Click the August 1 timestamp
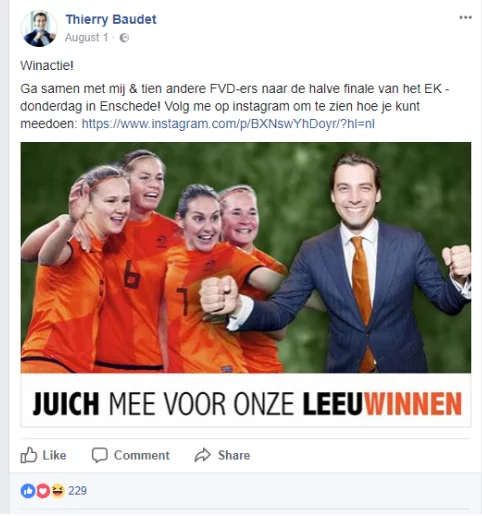 pos(87,37)
